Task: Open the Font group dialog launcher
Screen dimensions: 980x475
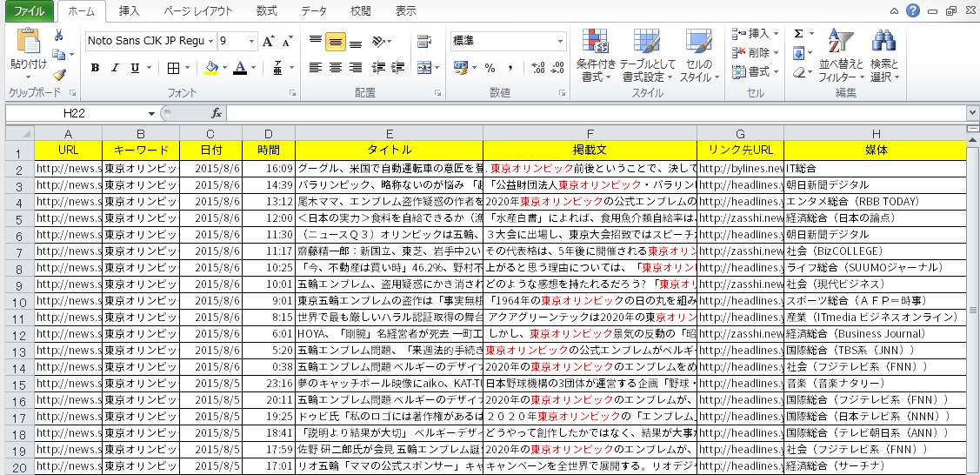Action: point(292,92)
